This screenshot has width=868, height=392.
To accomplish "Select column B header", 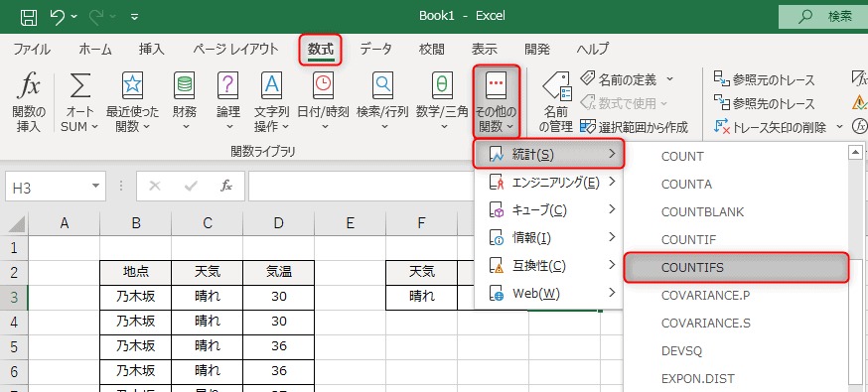I will click(136, 223).
